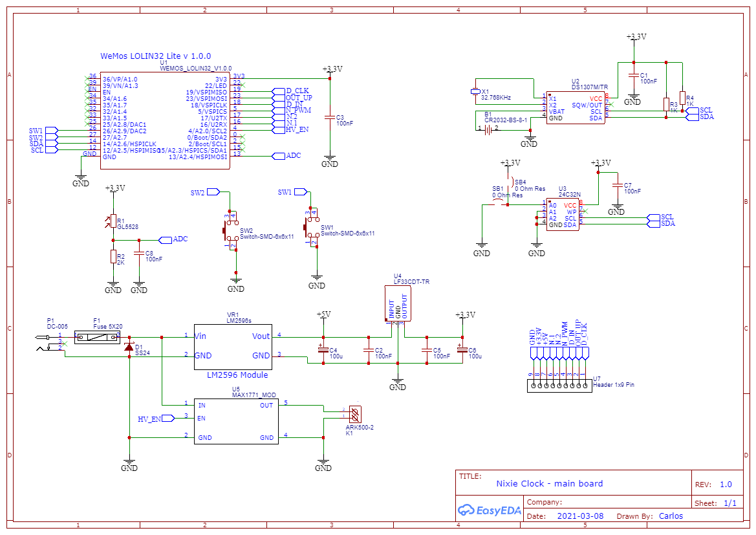
Task: Click the EasyEDA logo in title block
Action: 489,510
